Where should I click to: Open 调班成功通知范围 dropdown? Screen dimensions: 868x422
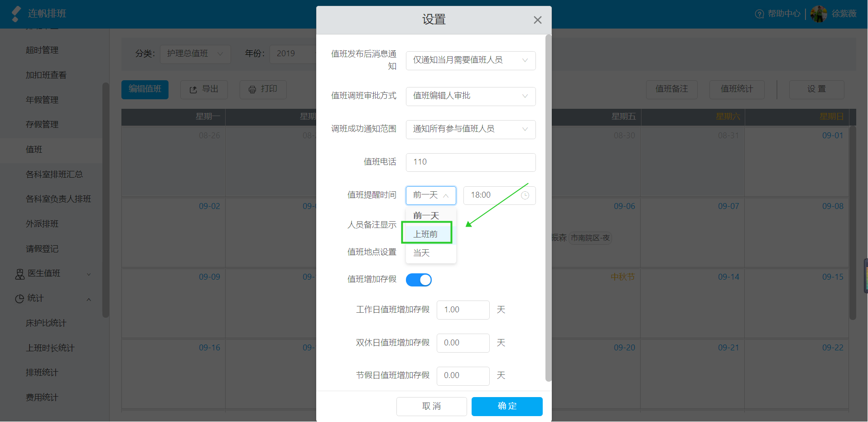pyautogui.click(x=471, y=129)
